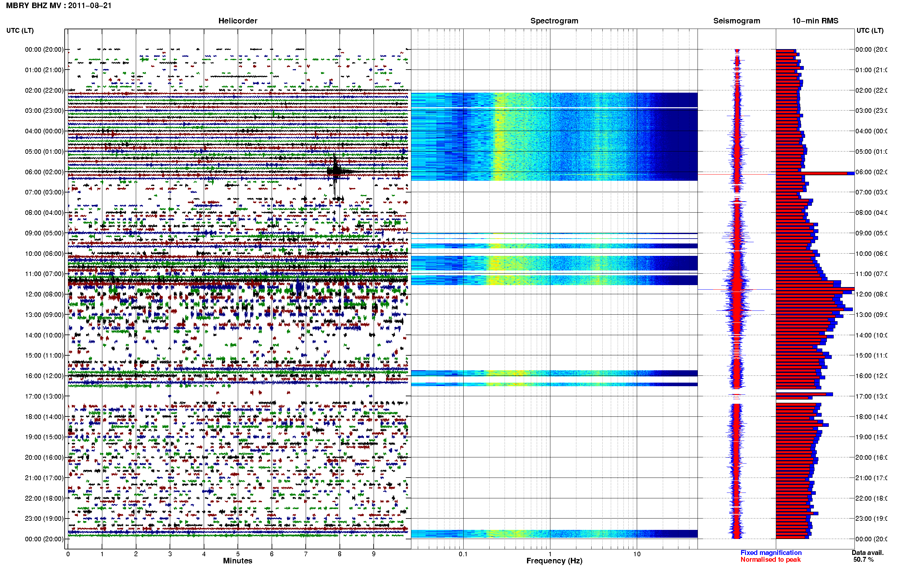
Task: Click the 15:00 (11:00) Helicorder time label
Action: (x=44, y=356)
